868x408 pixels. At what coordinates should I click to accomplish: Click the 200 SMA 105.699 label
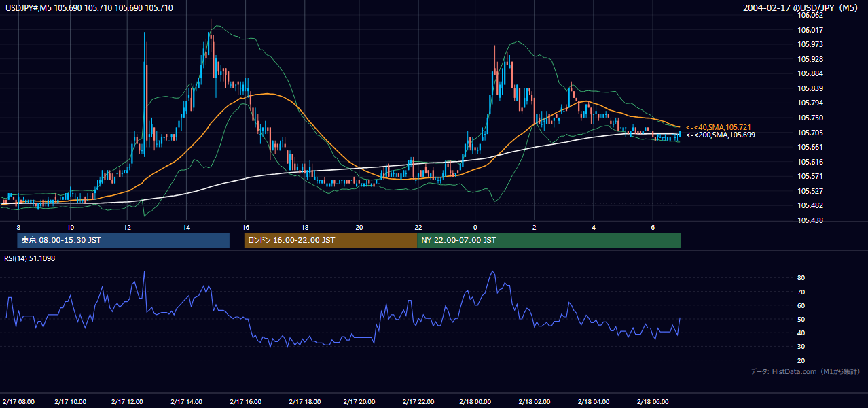pos(721,135)
